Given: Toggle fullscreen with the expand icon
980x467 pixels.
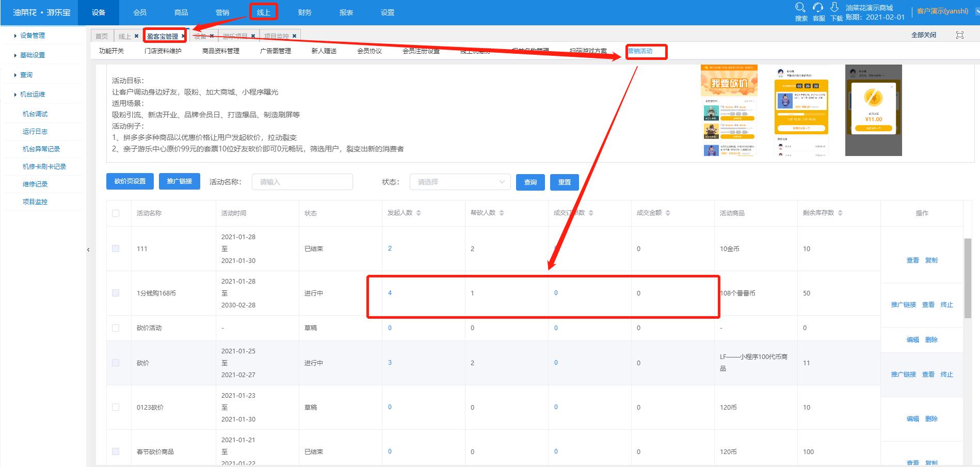Looking at the screenshot, I should tap(960, 35).
